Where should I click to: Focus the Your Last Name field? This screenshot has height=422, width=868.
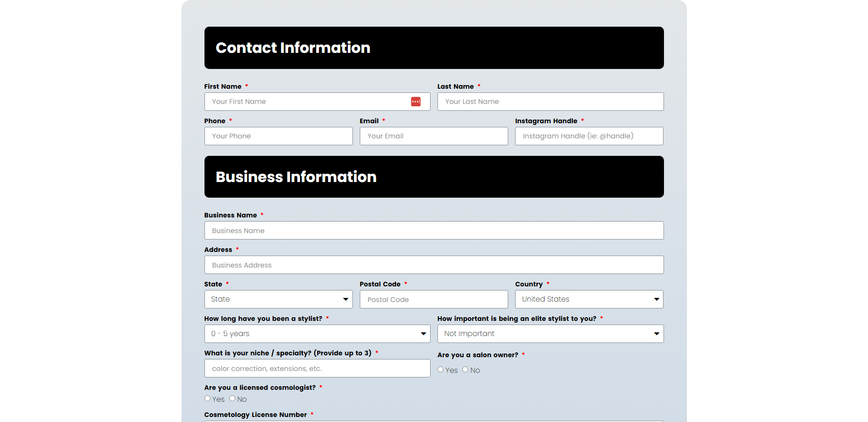pos(550,102)
